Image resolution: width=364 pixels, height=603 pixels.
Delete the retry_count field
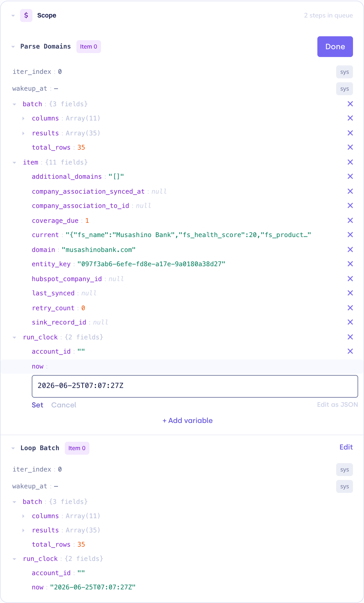pos(350,308)
